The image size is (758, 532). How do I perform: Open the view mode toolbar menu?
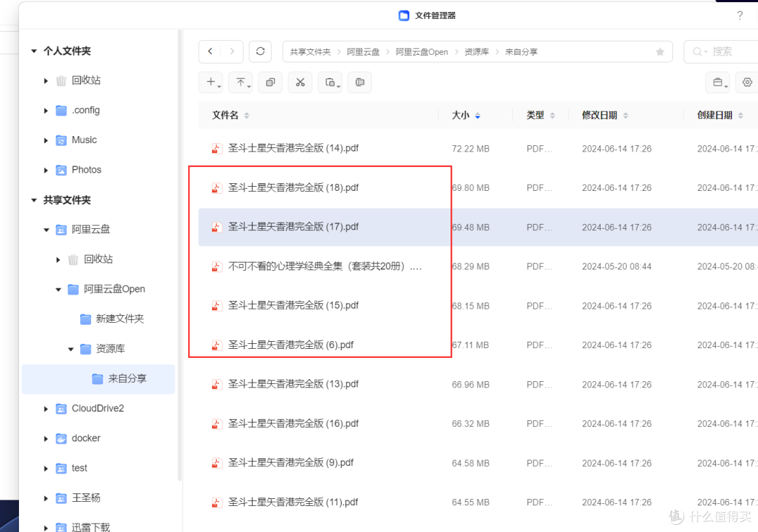[x=718, y=83]
